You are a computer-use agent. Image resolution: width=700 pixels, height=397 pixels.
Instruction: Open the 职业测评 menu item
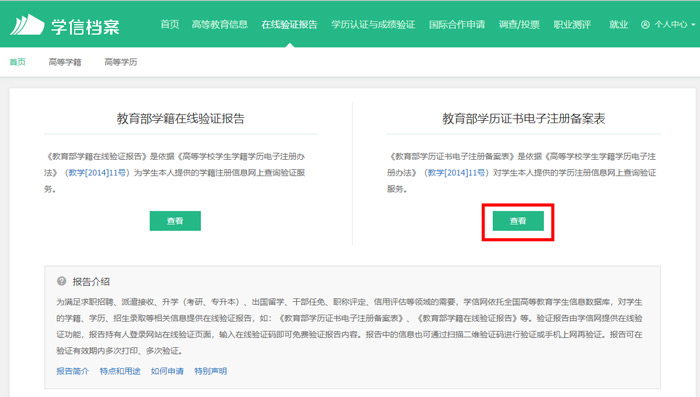point(572,24)
